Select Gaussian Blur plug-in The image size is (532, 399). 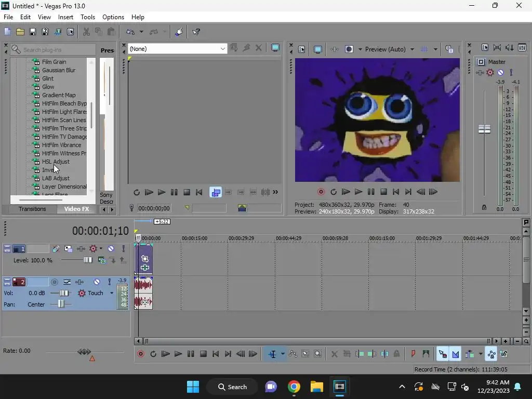pos(59,70)
